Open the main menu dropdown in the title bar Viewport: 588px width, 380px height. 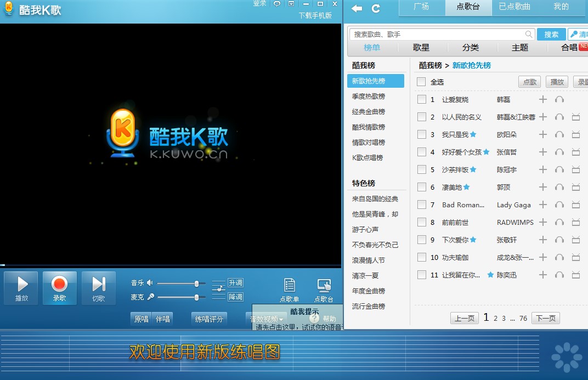tap(292, 4)
